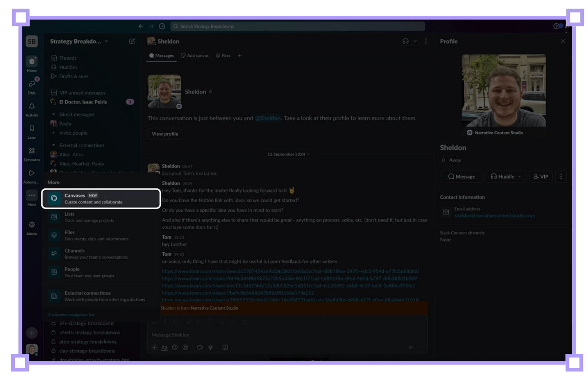
Task: Click the More three-dots sidebar icon
Action: click(32, 196)
